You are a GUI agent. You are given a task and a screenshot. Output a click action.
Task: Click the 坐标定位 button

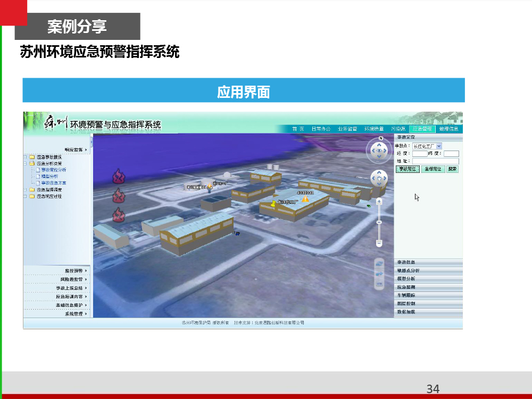pyautogui.click(x=433, y=169)
